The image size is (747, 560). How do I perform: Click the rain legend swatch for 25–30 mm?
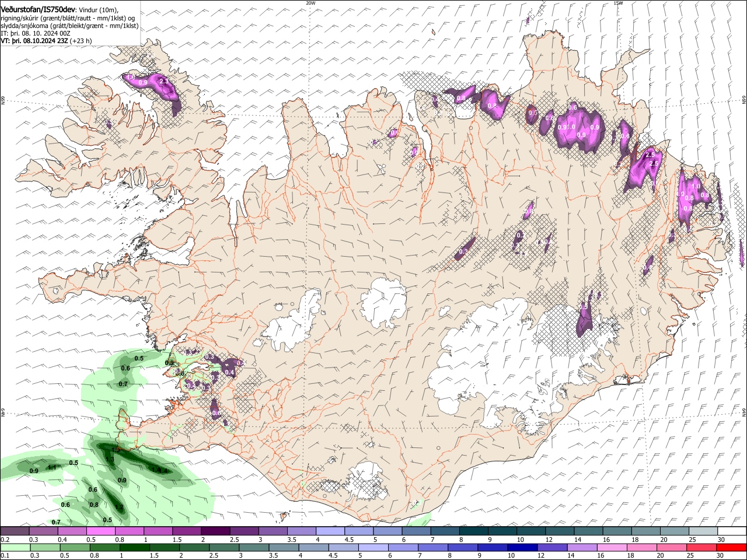coord(701,547)
